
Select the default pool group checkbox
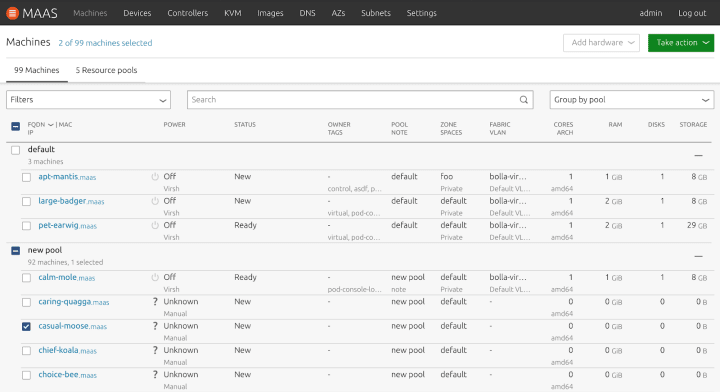(x=16, y=150)
